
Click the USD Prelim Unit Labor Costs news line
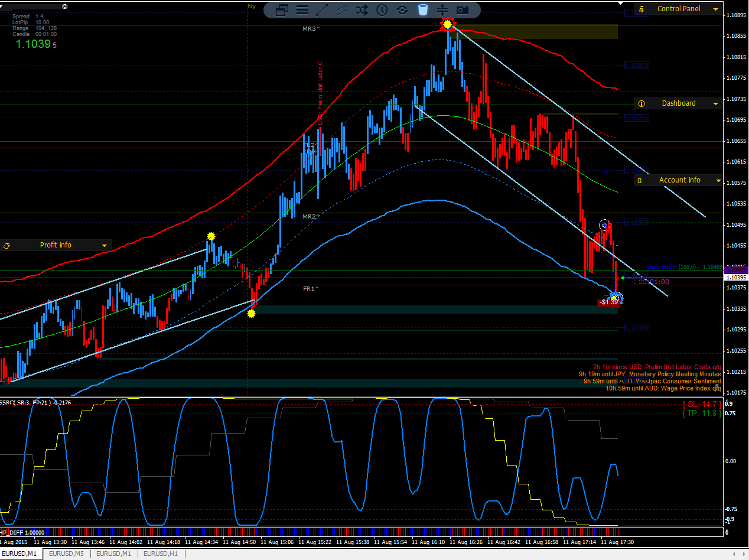657,367
